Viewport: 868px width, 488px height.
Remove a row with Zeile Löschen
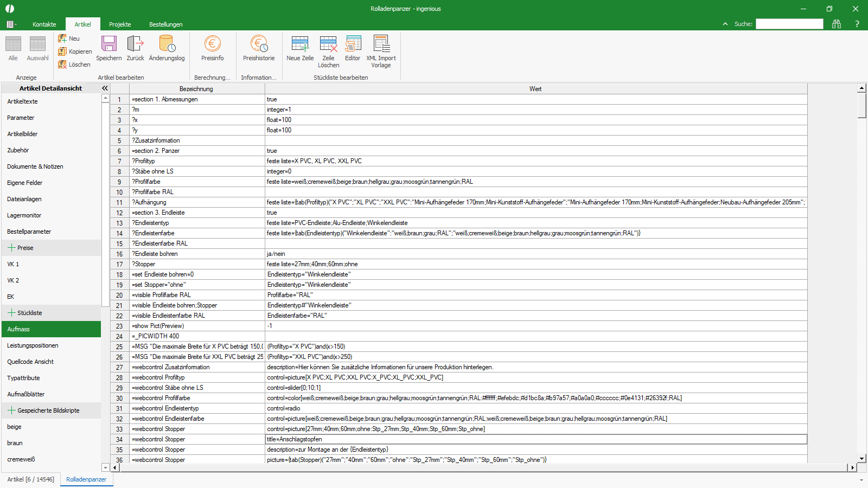[x=328, y=52]
